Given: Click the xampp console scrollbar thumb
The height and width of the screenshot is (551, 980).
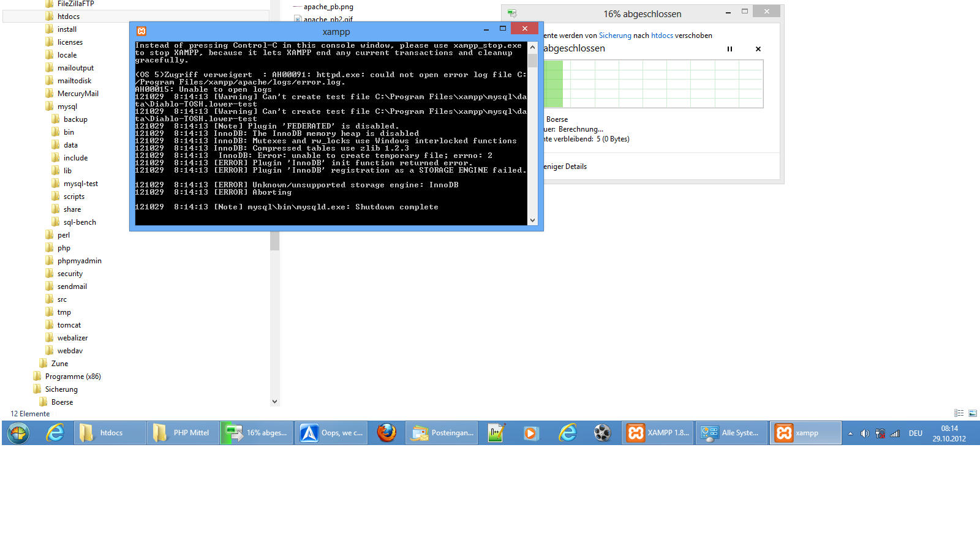Looking at the screenshot, I should click(x=533, y=60).
